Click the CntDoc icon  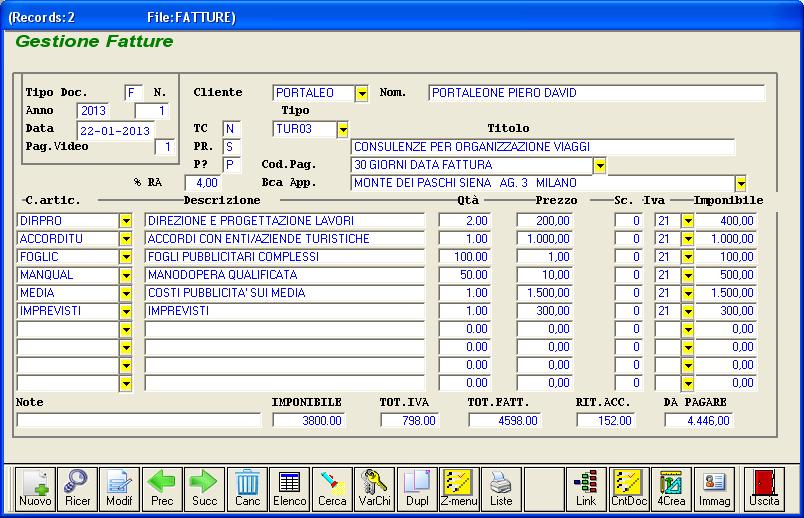click(629, 489)
